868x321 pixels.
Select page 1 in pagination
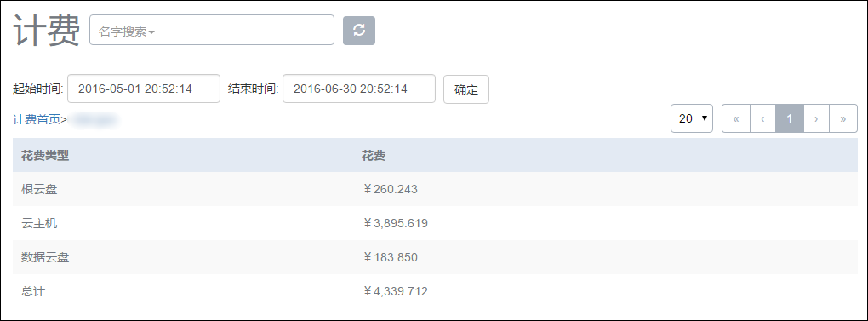(x=790, y=118)
